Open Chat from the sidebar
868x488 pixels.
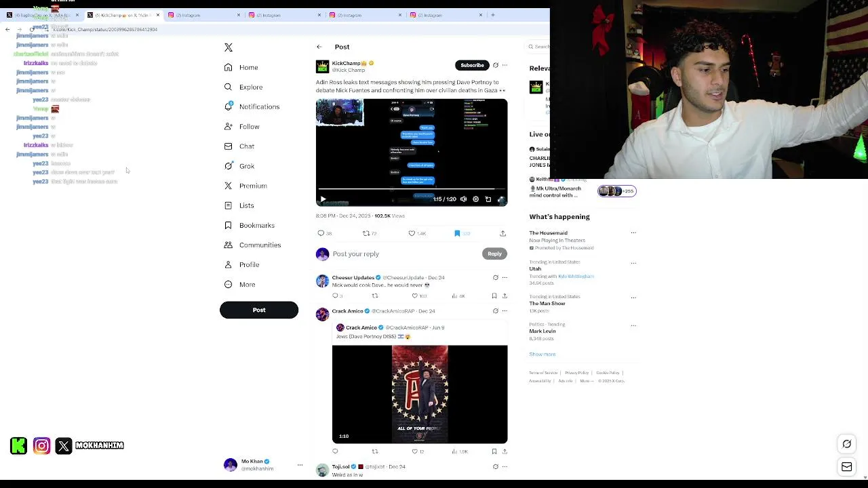coord(239,146)
